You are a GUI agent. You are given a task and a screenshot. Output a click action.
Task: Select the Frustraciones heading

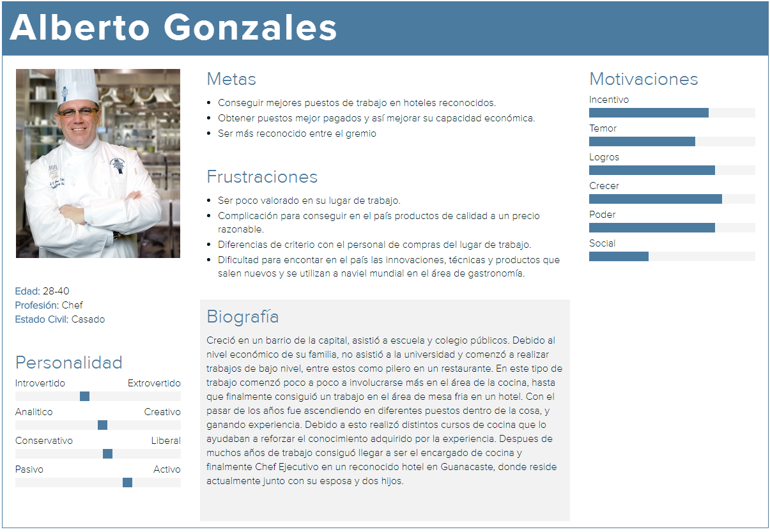pyautogui.click(x=262, y=177)
